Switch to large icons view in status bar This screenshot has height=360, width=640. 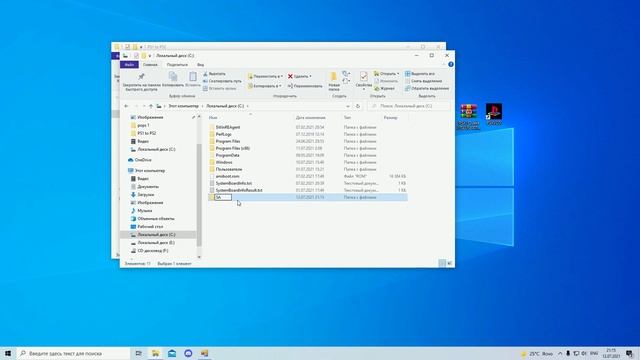pyautogui.click(x=449, y=263)
